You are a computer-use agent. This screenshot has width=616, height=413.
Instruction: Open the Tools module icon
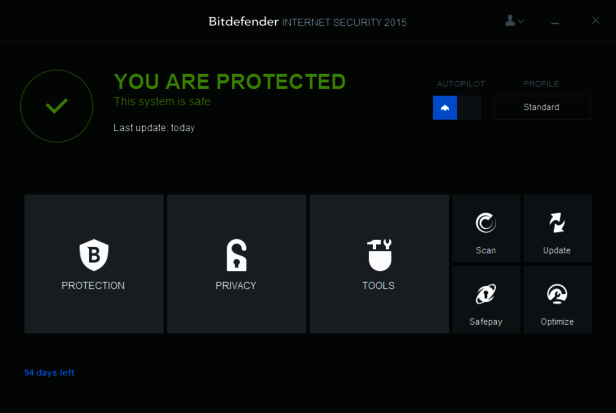click(378, 263)
